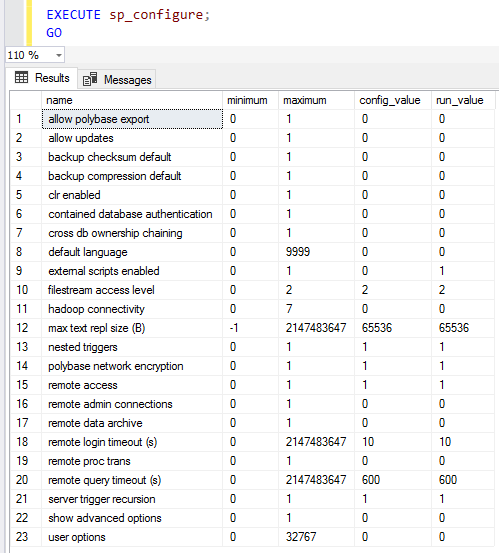
Task: Click the Messages tab icon
Action: click(90, 79)
